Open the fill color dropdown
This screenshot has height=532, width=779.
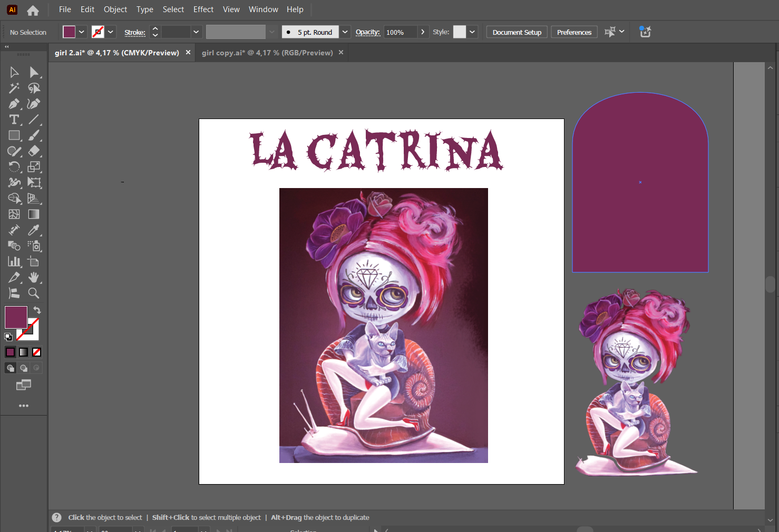tap(82, 32)
